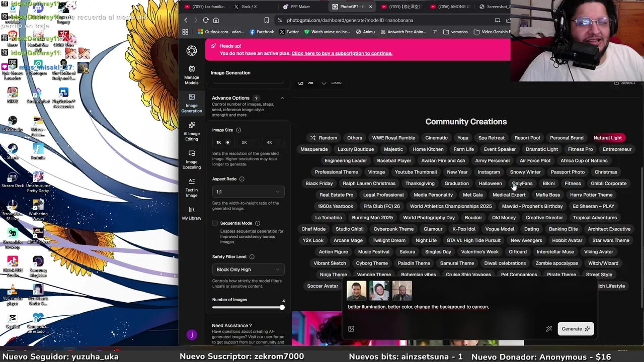Select the 1K image size option

point(223,142)
